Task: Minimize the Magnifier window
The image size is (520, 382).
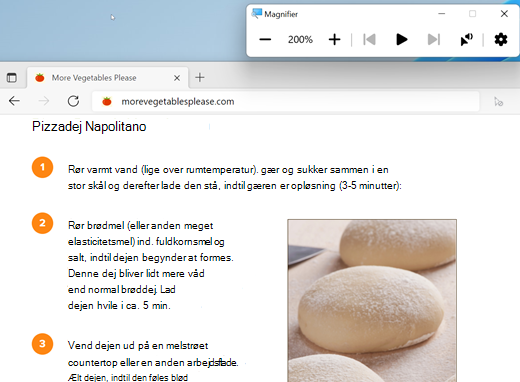Action: tap(442, 14)
